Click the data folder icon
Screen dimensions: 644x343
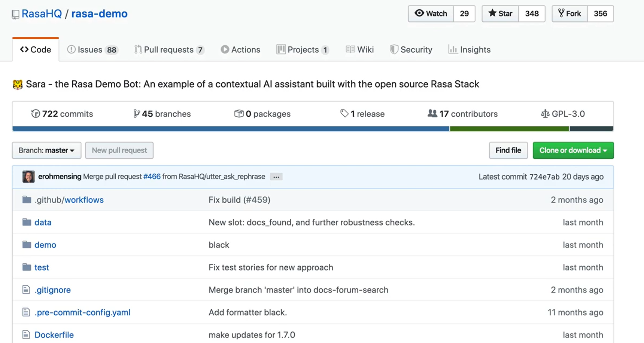coord(27,222)
